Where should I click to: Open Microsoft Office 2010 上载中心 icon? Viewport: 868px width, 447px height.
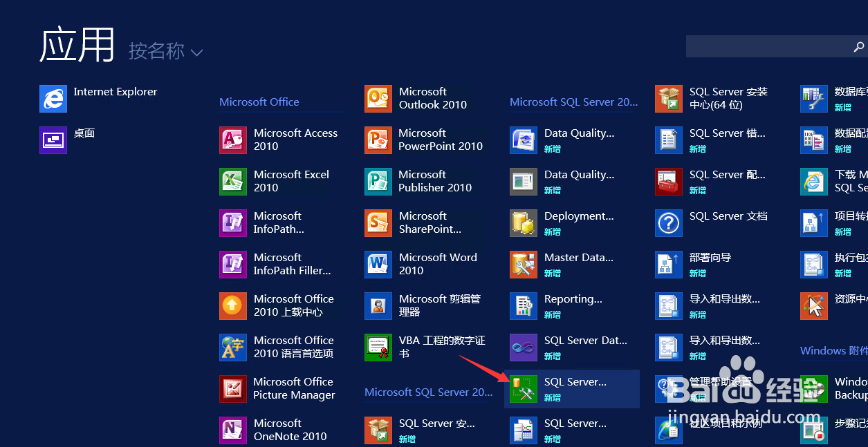[x=233, y=306]
